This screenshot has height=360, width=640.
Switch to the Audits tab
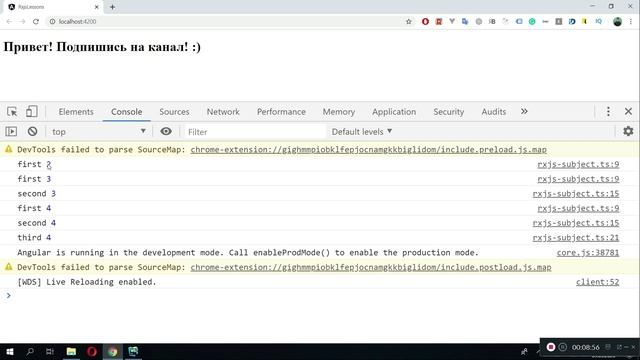click(493, 111)
